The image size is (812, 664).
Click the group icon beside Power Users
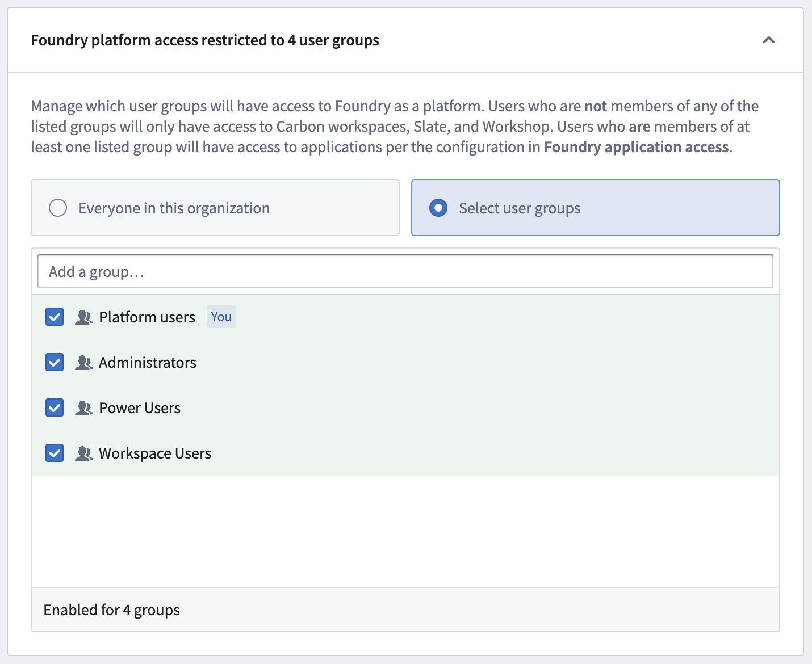point(84,408)
